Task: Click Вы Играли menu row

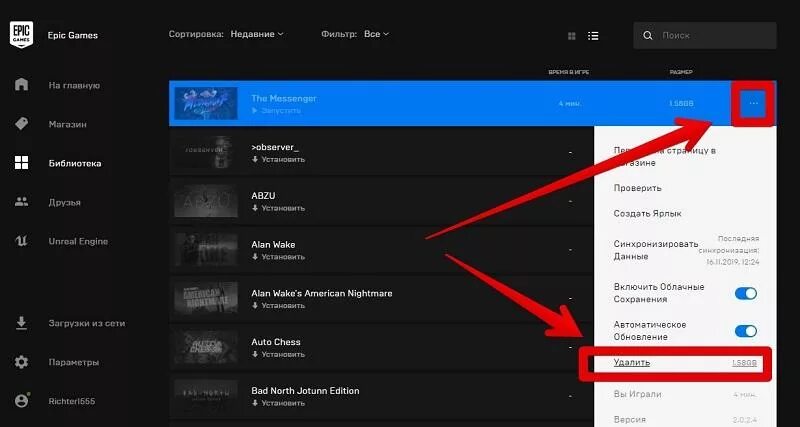Action: pos(685,394)
